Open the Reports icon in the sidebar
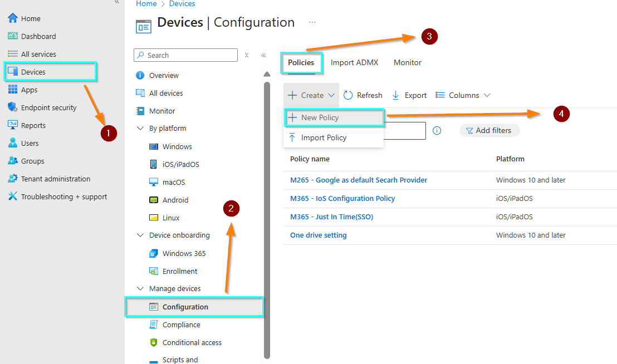 pyautogui.click(x=13, y=125)
